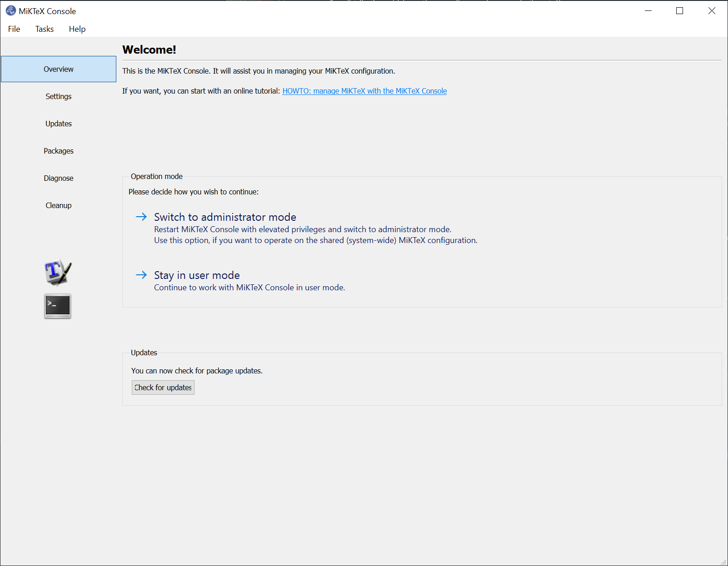Switch to the Updates page
The width and height of the screenshot is (728, 566).
[x=59, y=124]
